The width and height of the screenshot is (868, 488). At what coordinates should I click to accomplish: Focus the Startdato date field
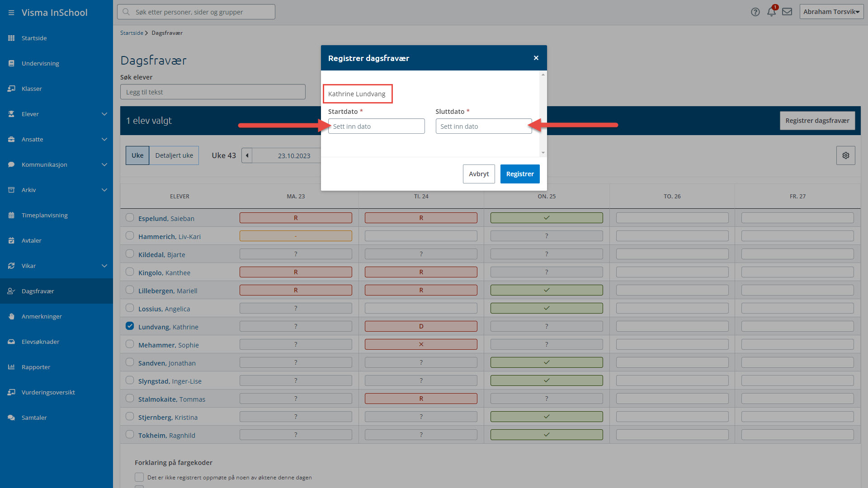376,126
